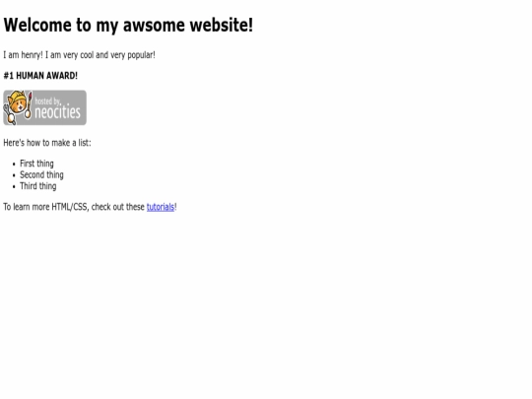Click the word popular in the intro sentence
Image resolution: width=532 pixels, height=399 pixels.
click(141, 55)
